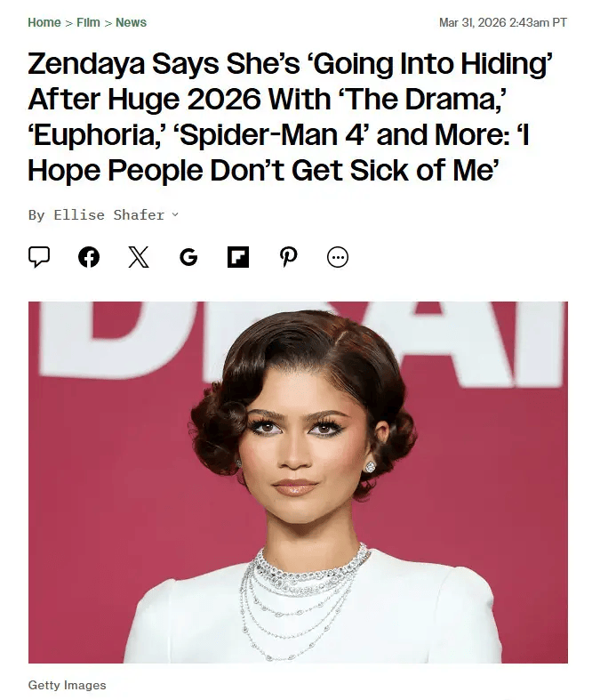This screenshot has height=700, width=600.
Task: Open the Film breadcrumb section
Action: click(88, 22)
